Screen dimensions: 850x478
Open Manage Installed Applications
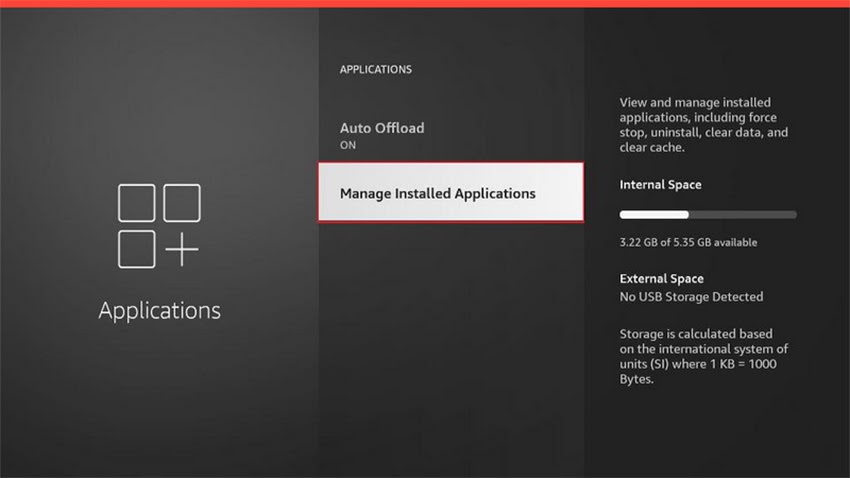click(451, 192)
